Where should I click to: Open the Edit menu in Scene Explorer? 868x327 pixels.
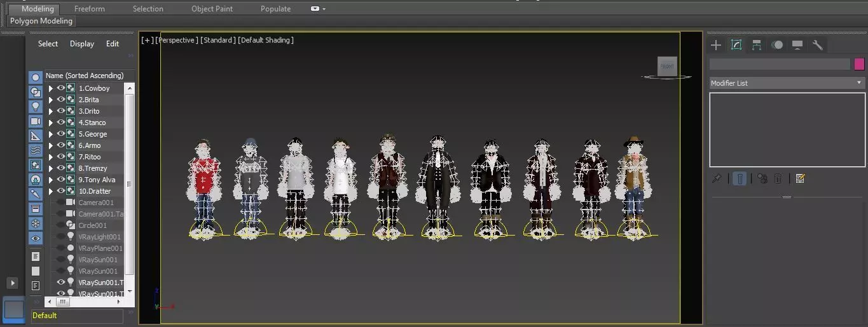(113, 44)
